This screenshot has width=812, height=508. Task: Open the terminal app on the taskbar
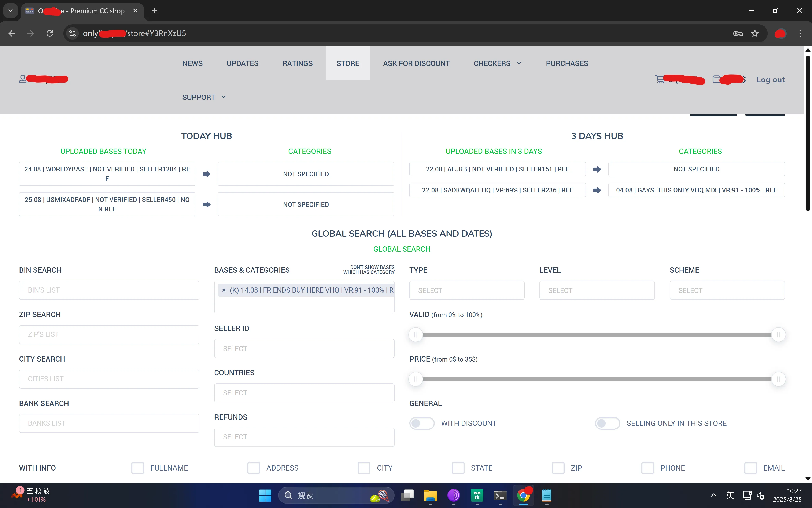click(500, 495)
